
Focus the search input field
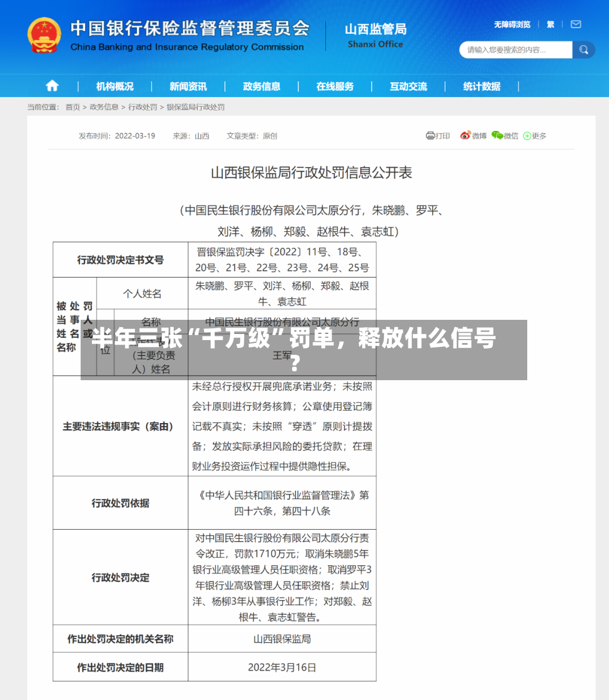[516, 50]
